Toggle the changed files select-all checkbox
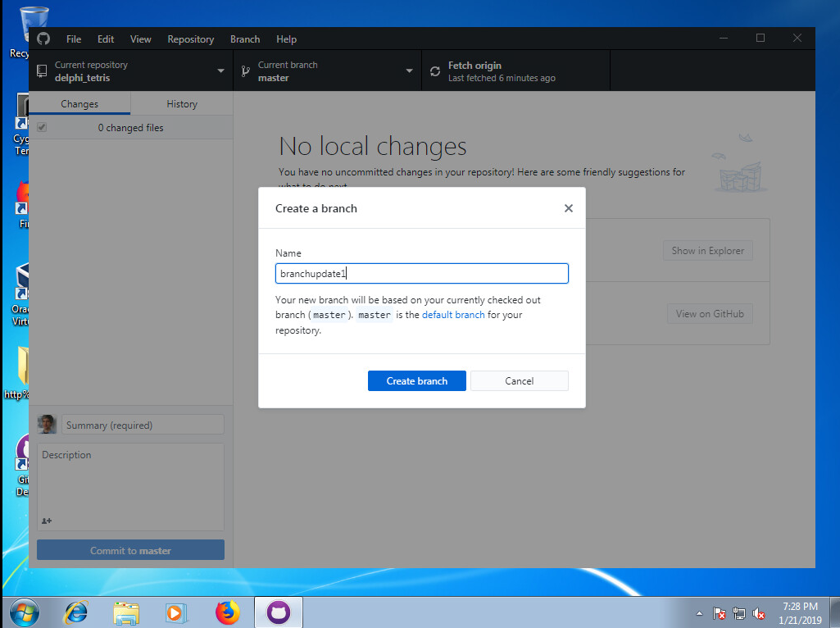This screenshot has height=628, width=840. click(x=42, y=128)
